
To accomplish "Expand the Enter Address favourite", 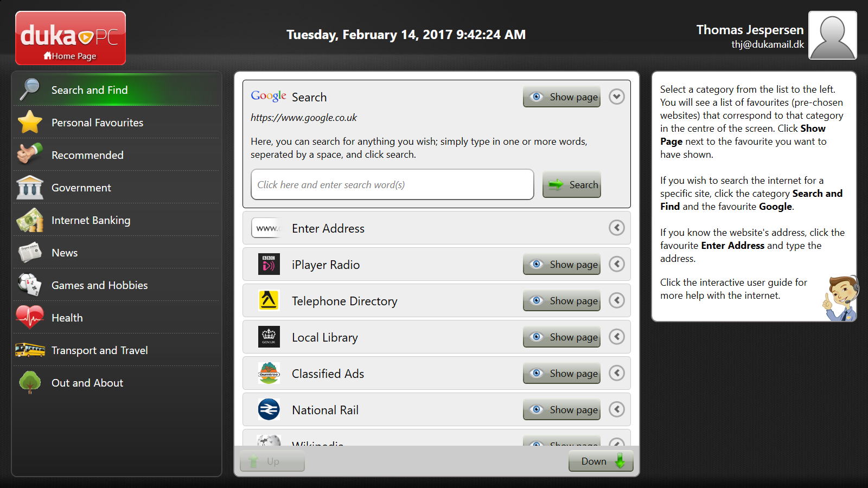I will (x=616, y=228).
